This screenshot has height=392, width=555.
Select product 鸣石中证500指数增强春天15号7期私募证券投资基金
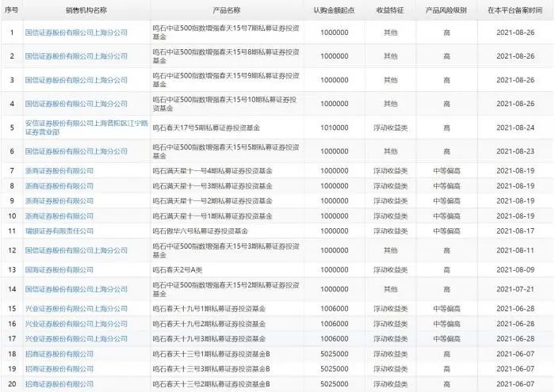pos(226,32)
